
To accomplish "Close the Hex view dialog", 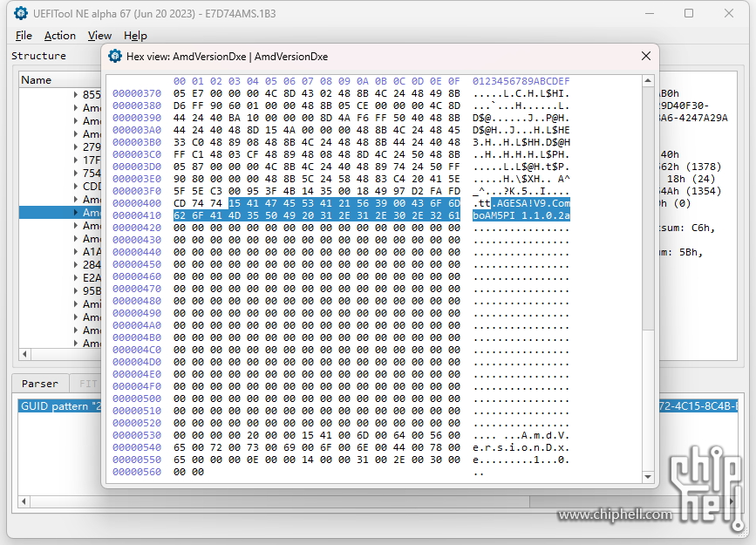I will point(646,56).
